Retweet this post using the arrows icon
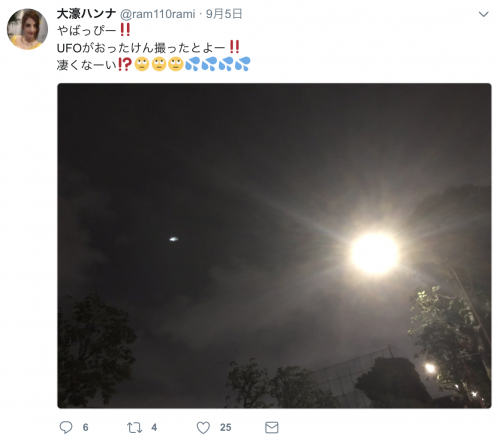This screenshot has height=442, width=500. (x=134, y=428)
